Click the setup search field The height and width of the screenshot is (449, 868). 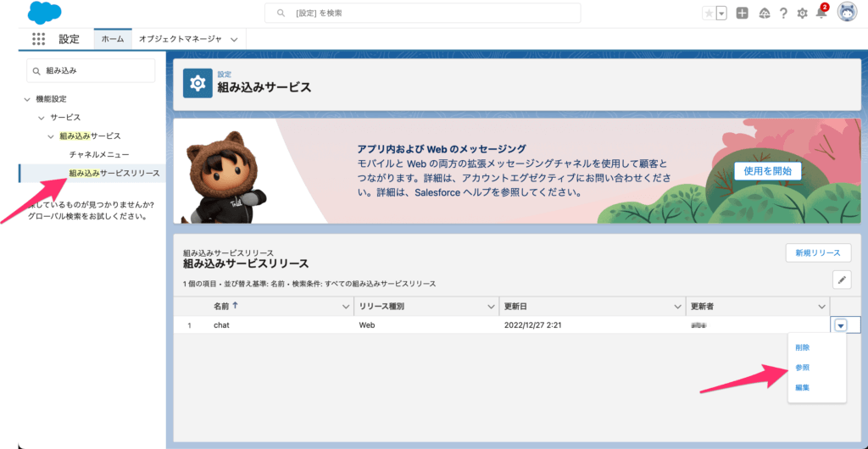[422, 13]
